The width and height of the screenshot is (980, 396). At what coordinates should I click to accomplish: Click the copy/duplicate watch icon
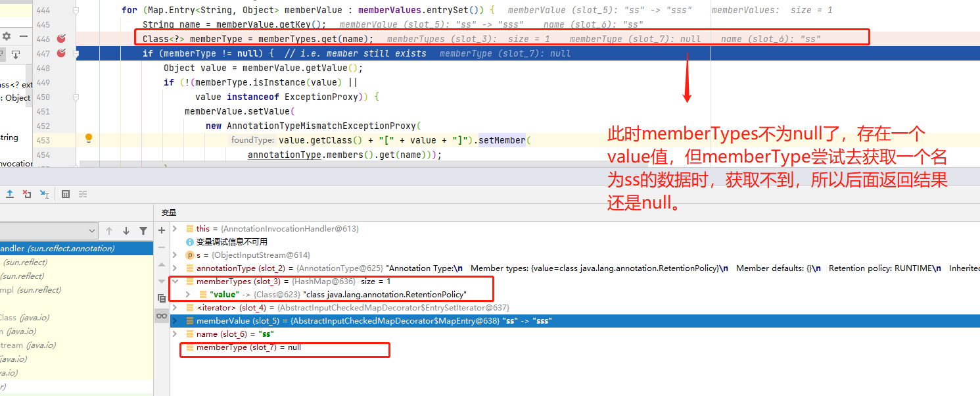coord(162,298)
